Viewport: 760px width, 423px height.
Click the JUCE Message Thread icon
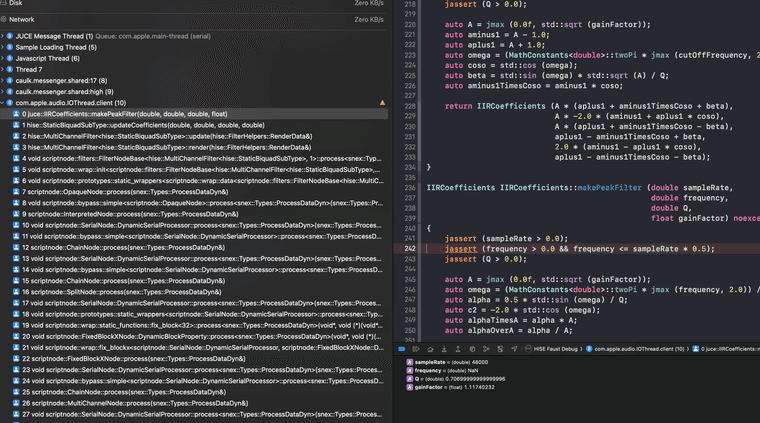(10, 36)
